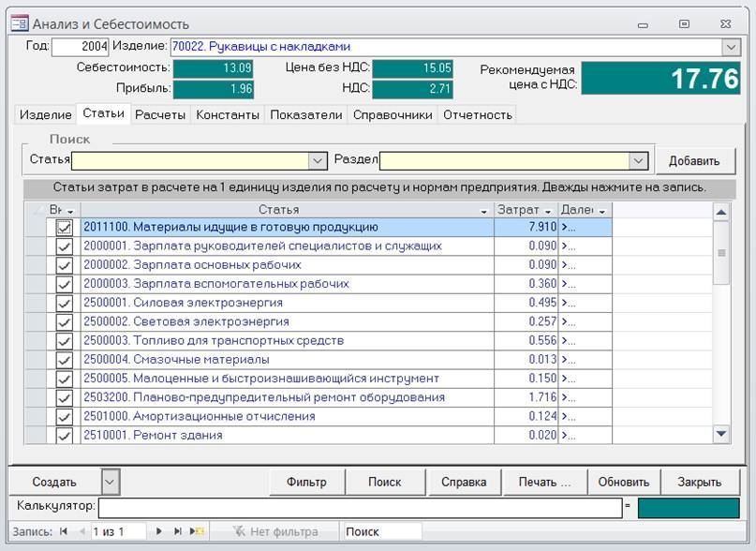The image size is (756, 551).
Task: Jump to last record in navigator
Action: [x=178, y=531]
